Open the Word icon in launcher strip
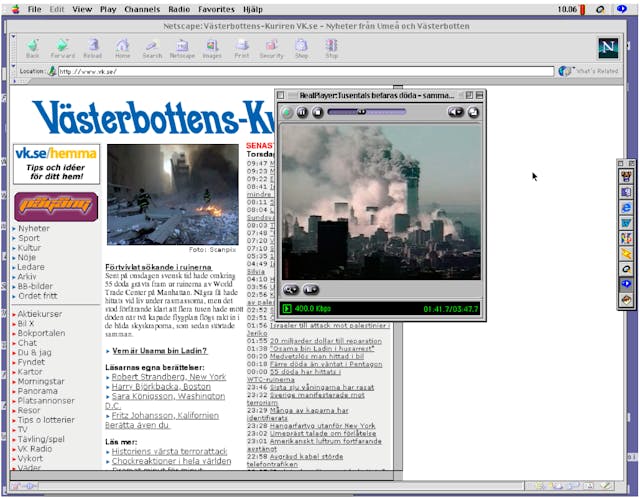The image size is (640, 499). pos(626,223)
